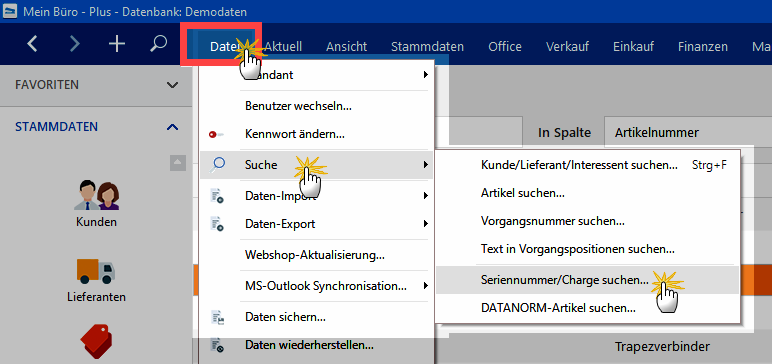
Task: Open the Office menu
Action: 505,47
